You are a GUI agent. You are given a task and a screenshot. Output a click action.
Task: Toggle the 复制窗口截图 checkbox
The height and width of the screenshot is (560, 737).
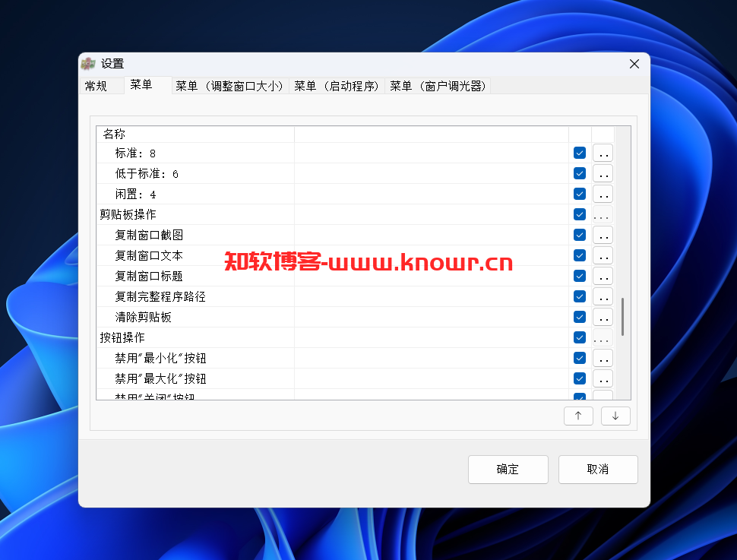[x=580, y=235]
